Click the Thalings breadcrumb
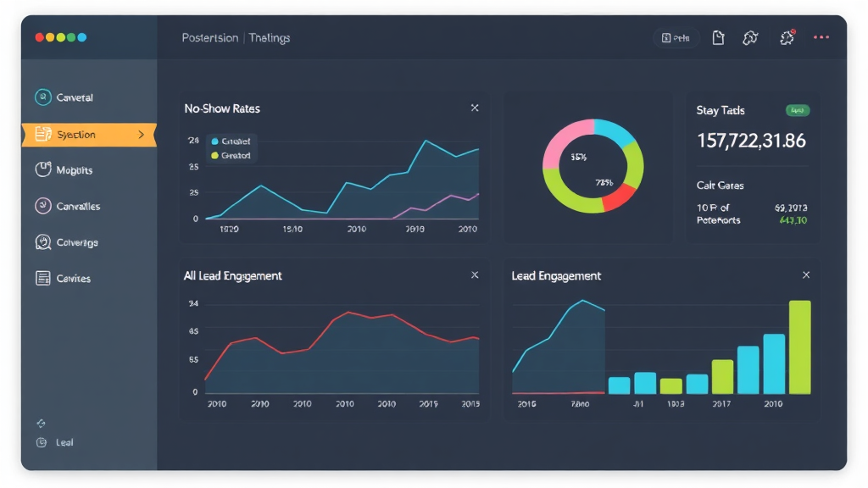Screen dimensions: 868x488 (x=269, y=37)
